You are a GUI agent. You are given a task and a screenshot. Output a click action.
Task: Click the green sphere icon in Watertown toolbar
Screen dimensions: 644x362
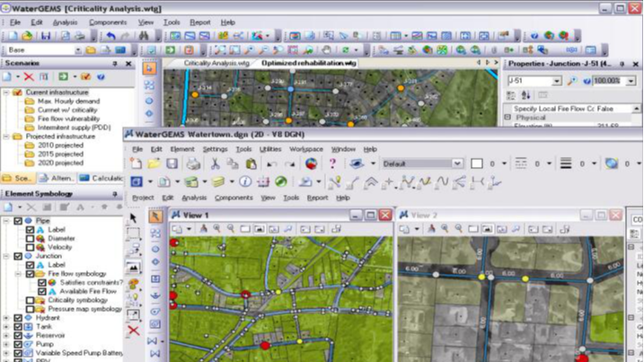281,181
